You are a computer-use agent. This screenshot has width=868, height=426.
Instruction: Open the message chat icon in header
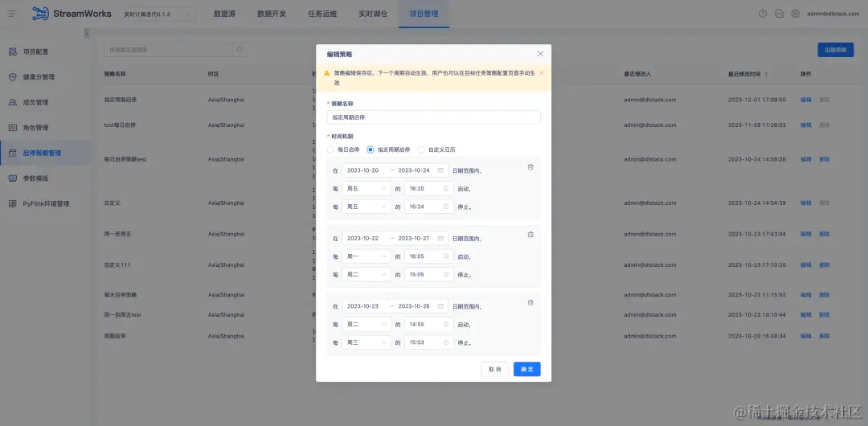click(779, 14)
